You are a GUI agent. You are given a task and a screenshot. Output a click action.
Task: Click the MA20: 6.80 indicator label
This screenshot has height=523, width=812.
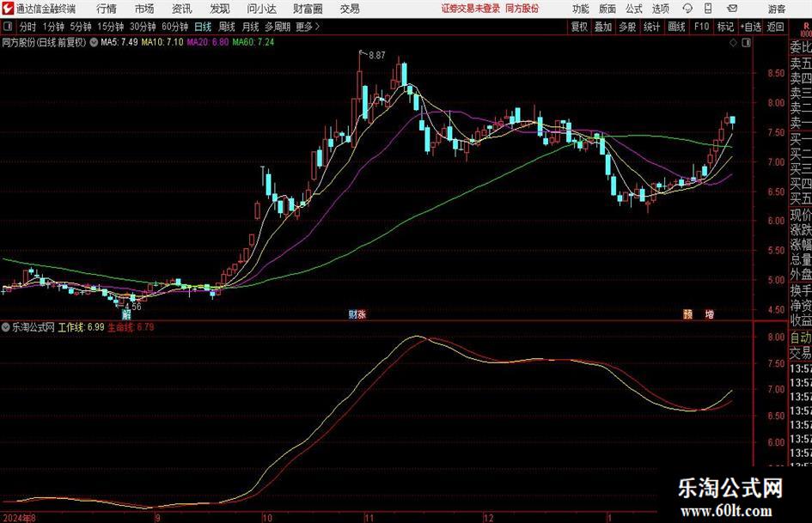[x=208, y=42]
